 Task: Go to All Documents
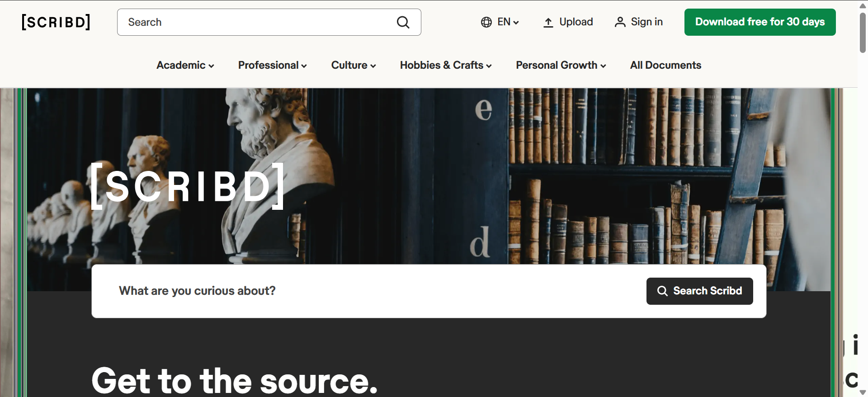(x=665, y=65)
